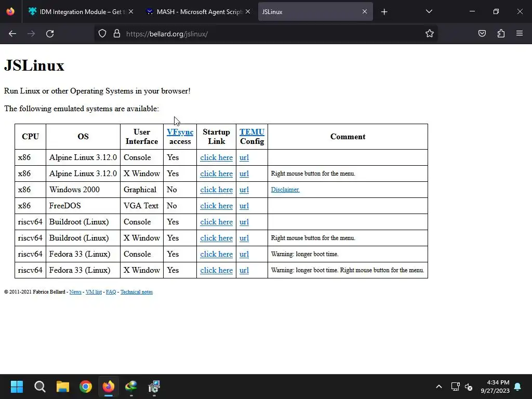Open url config for Alpine Linux Console

coord(244,157)
